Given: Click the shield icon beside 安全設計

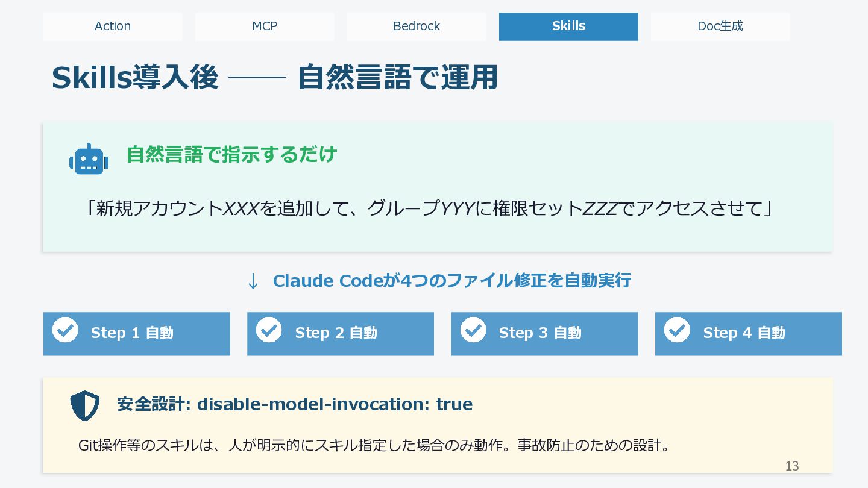Looking at the screenshot, I should [85, 405].
